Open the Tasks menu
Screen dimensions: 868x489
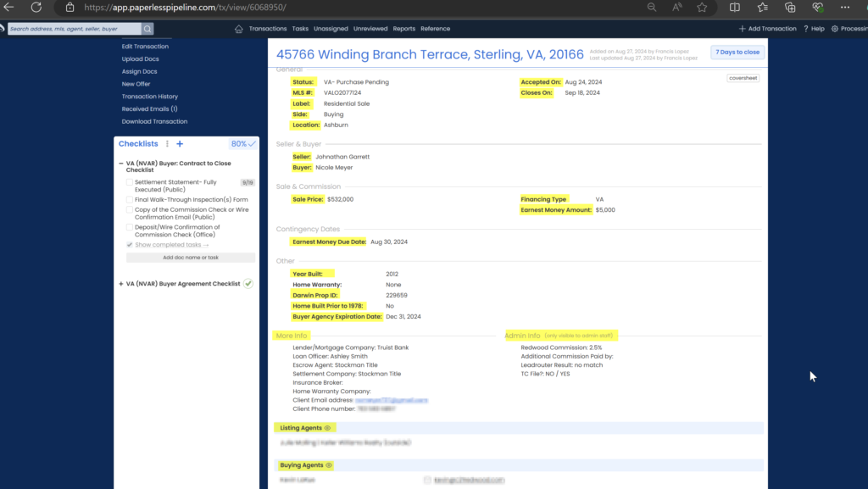300,29
